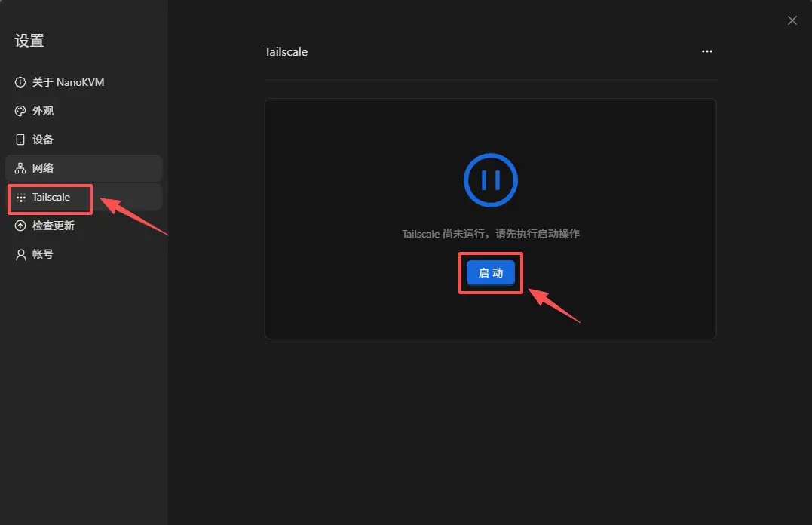This screenshot has height=525, width=812.
Task: Click the user icon beside 帐号
Action: point(20,254)
